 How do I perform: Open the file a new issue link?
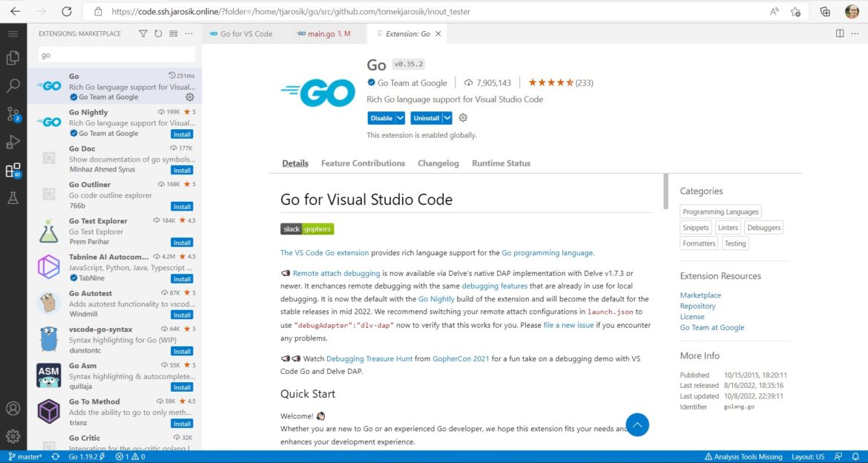[568, 324]
